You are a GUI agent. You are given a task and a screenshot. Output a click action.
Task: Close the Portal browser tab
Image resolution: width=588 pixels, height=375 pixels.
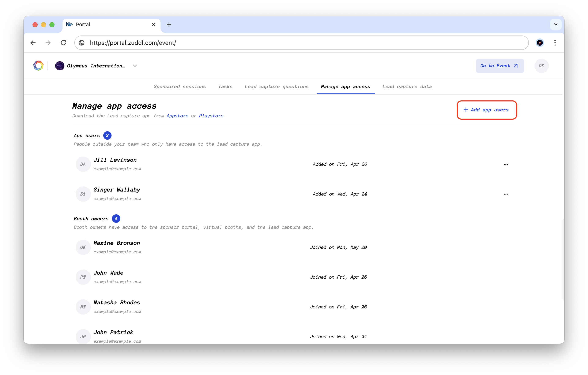click(x=154, y=25)
